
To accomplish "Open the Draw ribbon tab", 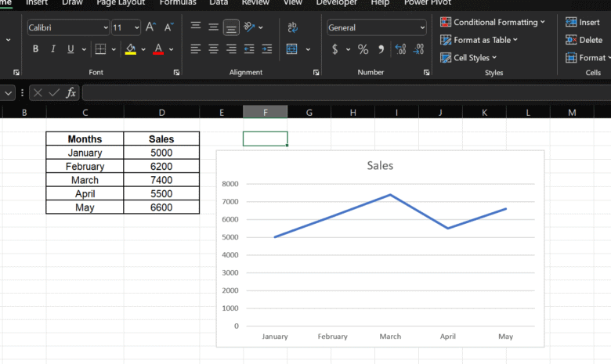I will click(72, 2).
